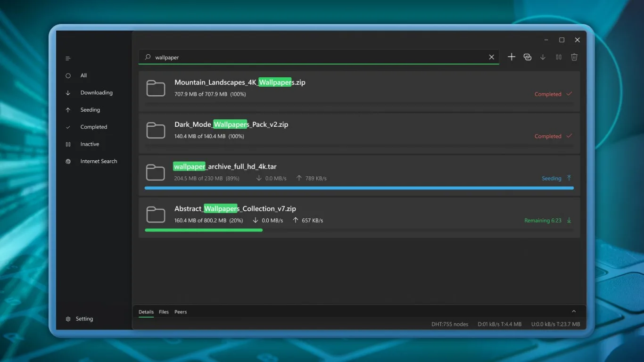Screen dimensions: 644x362
Task: Click the Completed checkmark icon in sidebar
Action: click(x=68, y=127)
